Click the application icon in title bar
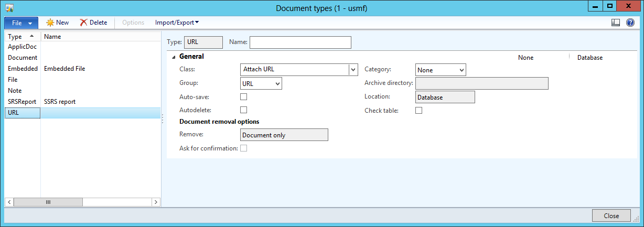The height and width of the screenshot is (227, 644). (x=9, y=7)
